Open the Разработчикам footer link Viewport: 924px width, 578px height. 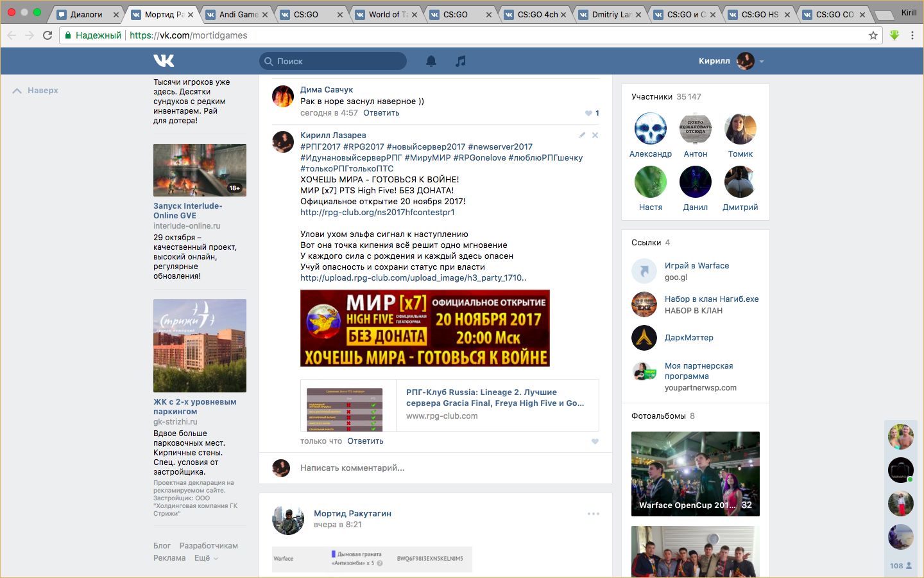point(209,546)
